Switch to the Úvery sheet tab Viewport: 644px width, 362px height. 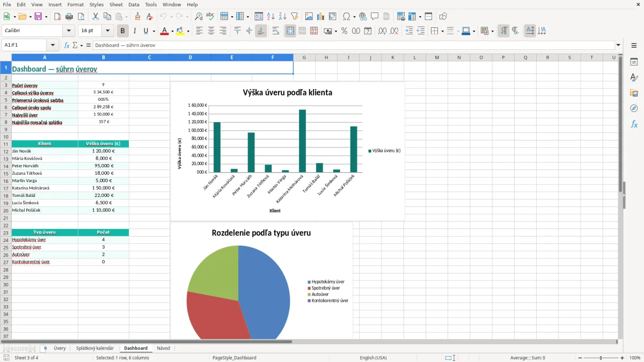[x=60, y=348]
